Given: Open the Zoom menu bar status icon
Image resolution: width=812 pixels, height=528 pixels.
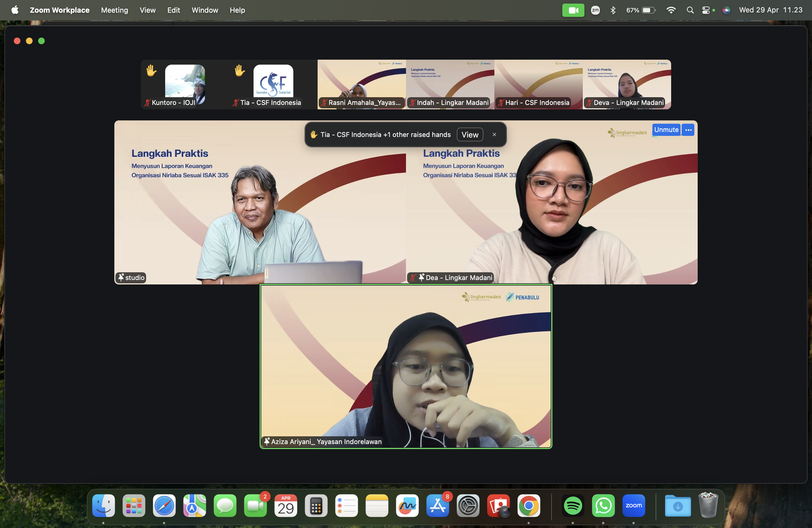Looking at the screenshot, I should [595, 10].
